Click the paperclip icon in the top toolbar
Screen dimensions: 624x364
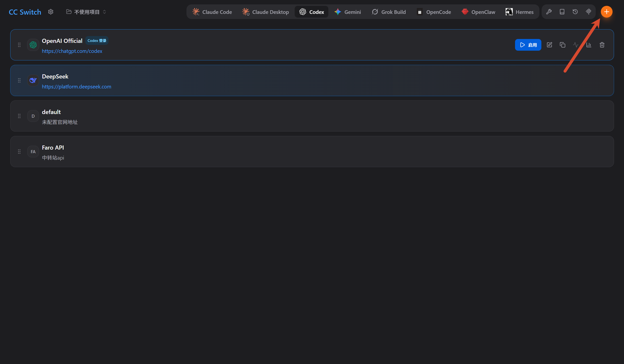coord(588,12)
